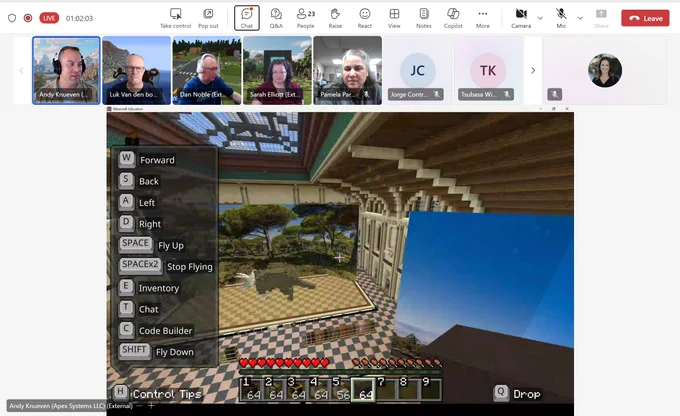Click the recording indicator icon
Screen dimensions: 680x416
click(x=28, y=18)
